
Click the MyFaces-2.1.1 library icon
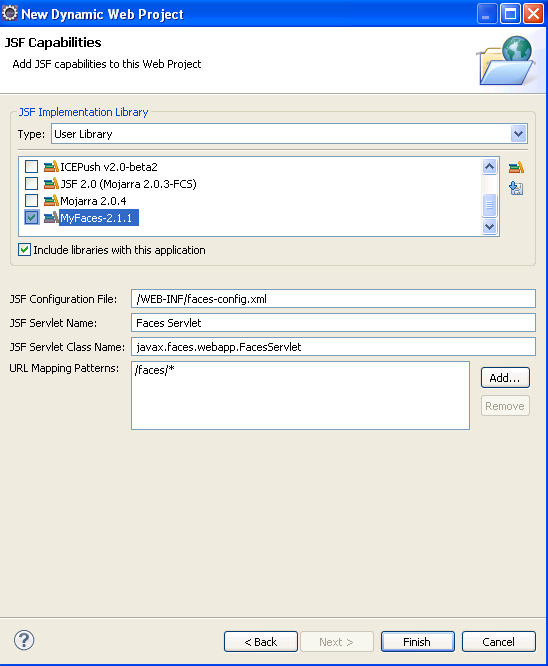(x=51, y=217)
